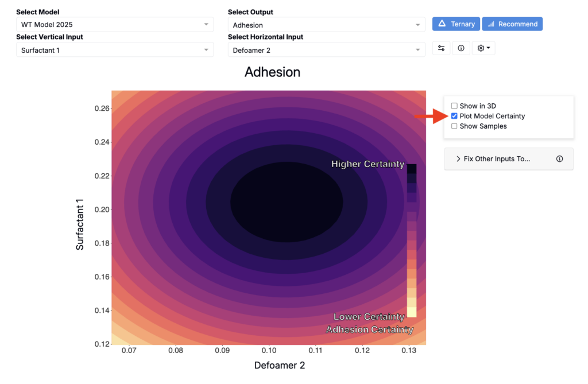Screen dimensions: 588x384
Task: Click the chevron next to Fix Other Inputs
Action: click(x=458, y=159)
